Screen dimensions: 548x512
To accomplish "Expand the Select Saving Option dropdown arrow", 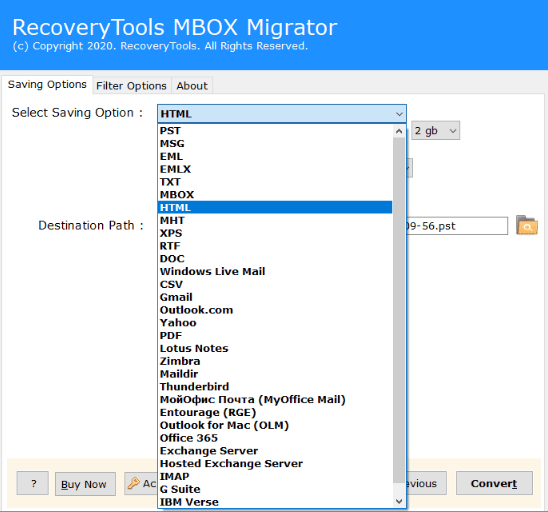I will (399, 114).
